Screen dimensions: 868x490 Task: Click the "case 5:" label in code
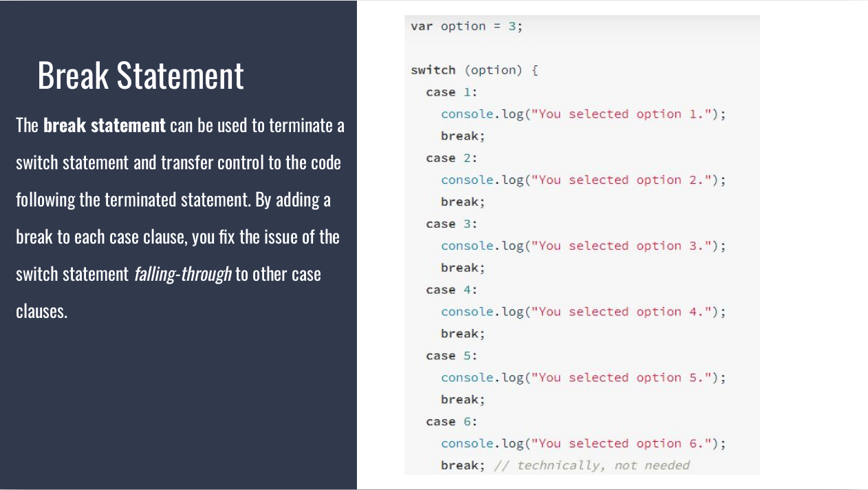(x=451, y=356)
